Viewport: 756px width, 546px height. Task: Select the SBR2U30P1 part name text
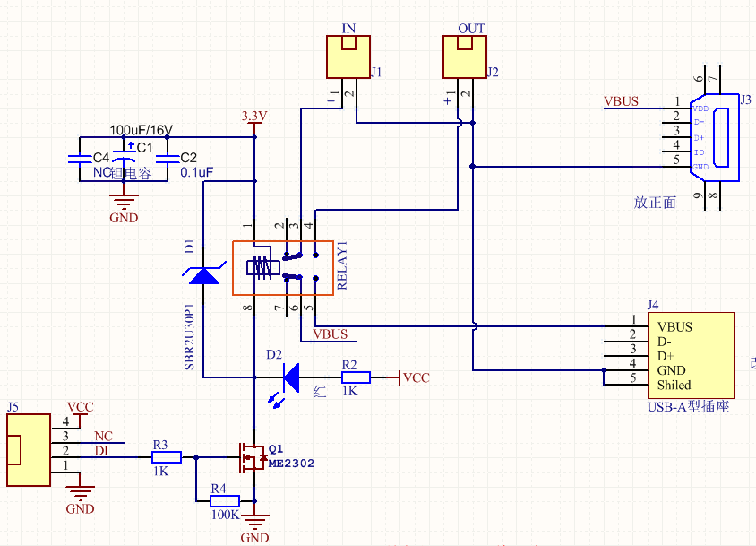click(x=190, y=339)
